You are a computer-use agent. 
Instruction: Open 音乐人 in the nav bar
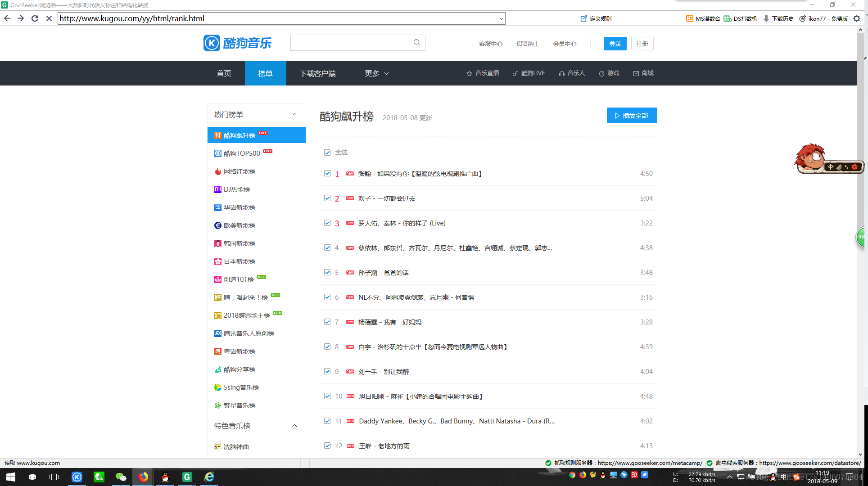point(572,73)
